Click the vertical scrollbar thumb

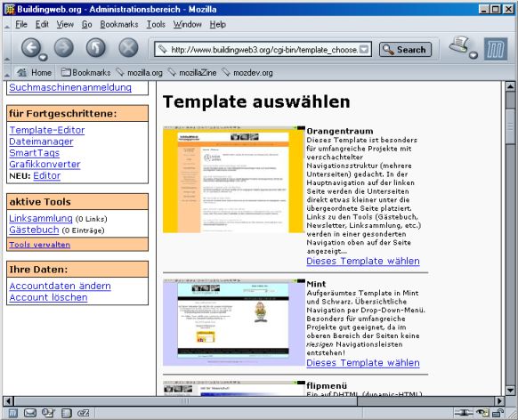510,126
